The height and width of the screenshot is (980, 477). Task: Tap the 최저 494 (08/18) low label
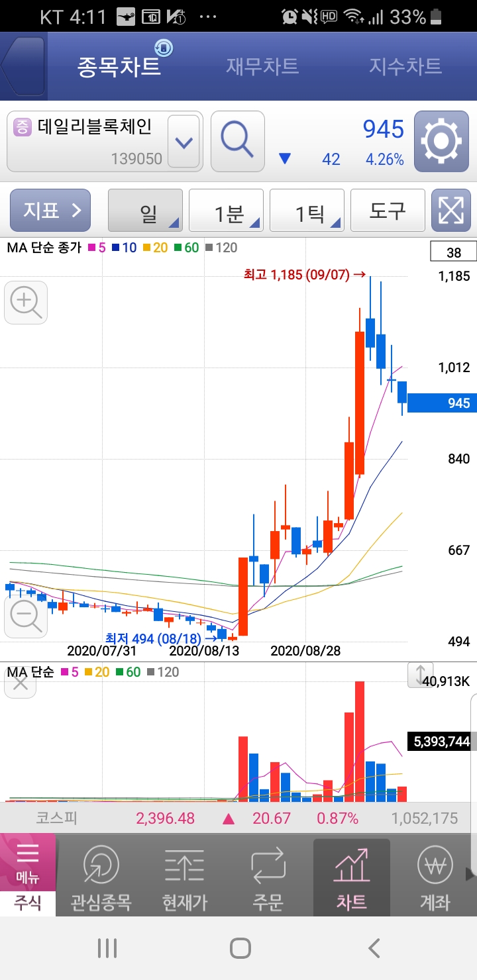point(161,638)
